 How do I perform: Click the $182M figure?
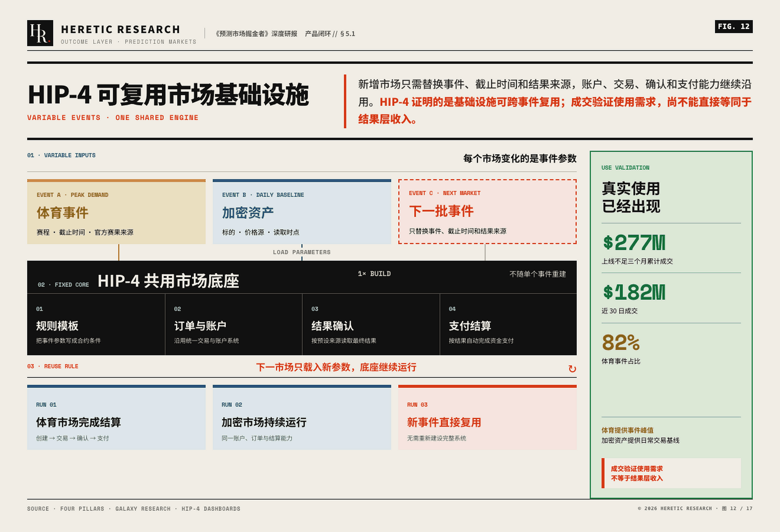[634, 292]
